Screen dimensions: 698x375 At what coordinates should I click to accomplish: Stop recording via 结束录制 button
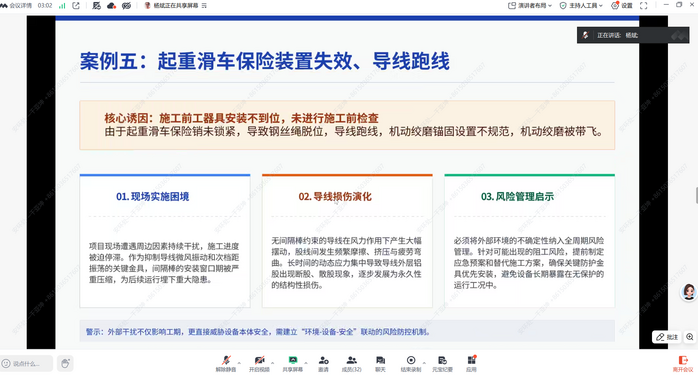pyautogui.click(x=411, y=363)
